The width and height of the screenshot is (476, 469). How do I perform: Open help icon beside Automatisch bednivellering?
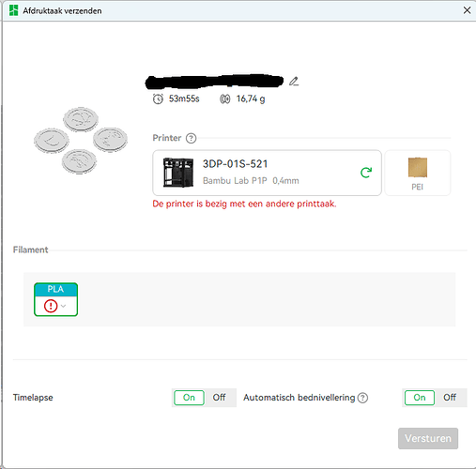pyautogui.click(x=362, y=398)
